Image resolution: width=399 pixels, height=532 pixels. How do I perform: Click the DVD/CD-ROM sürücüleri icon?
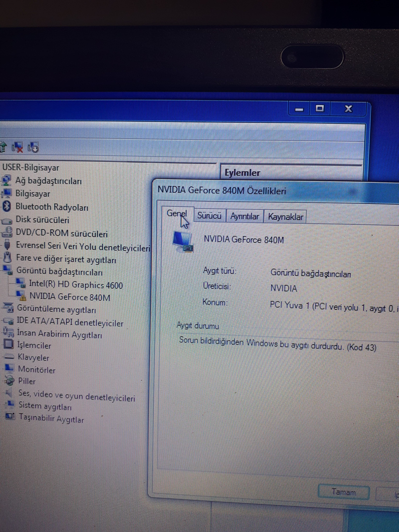pos(7,232)
